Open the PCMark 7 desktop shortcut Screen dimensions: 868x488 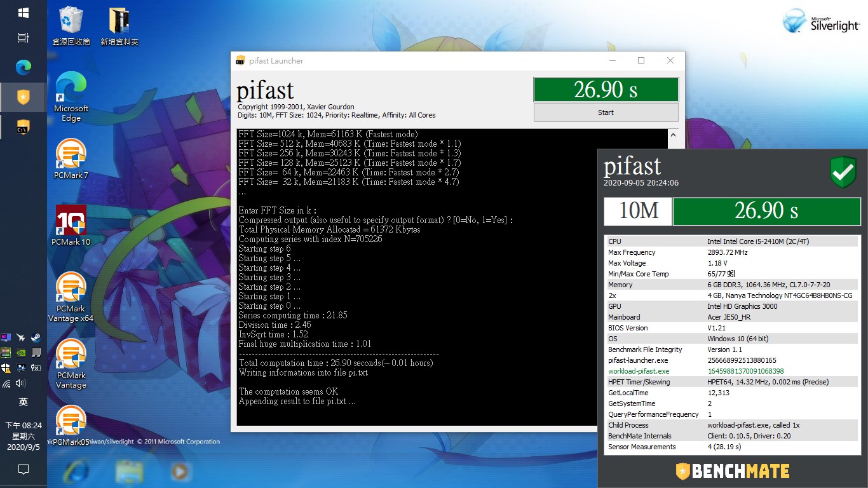click(71, 159)
